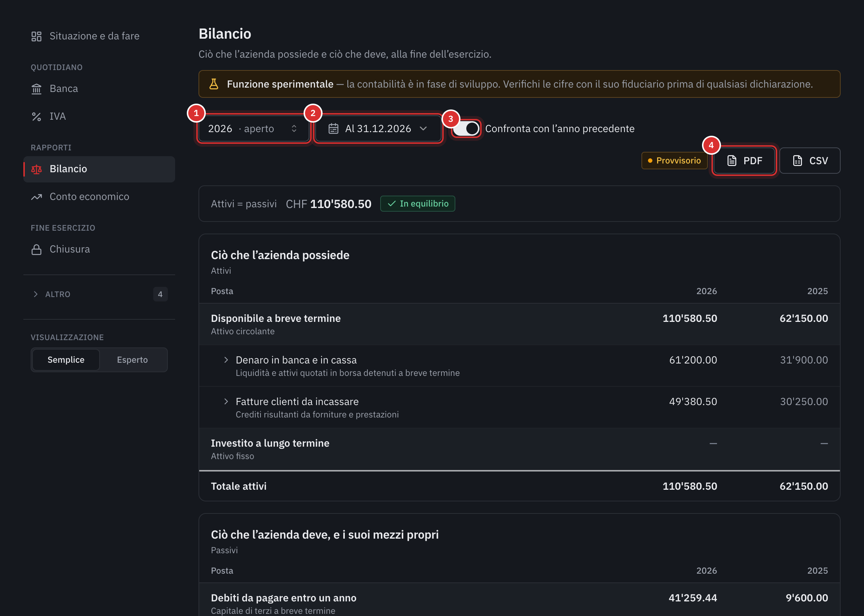Click Investito a lungo termine row

coord(519,449)
